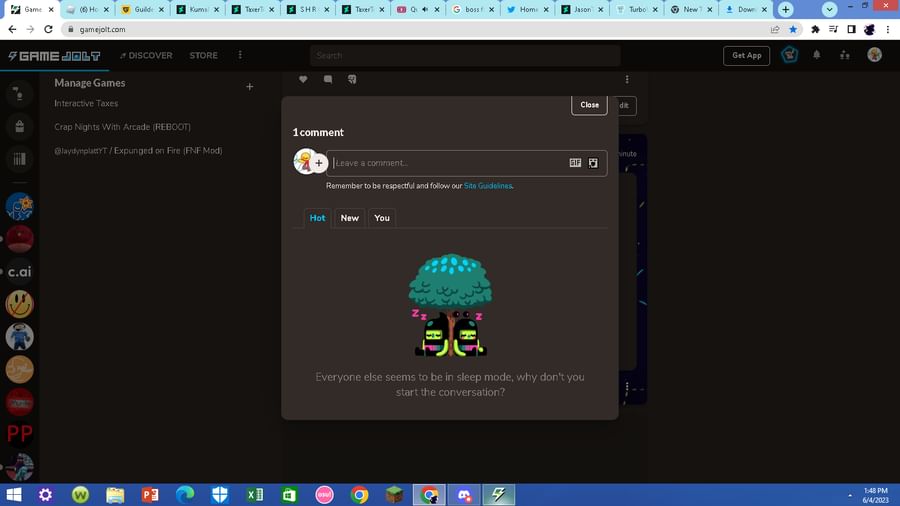Open the PP community in sidebar
The height and width of the screenshot is (506, 900).
point(20,434)
